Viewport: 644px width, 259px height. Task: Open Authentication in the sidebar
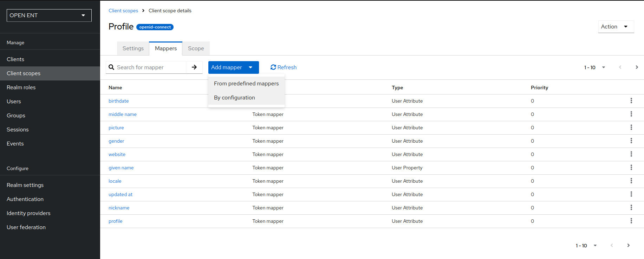[50, 199]
